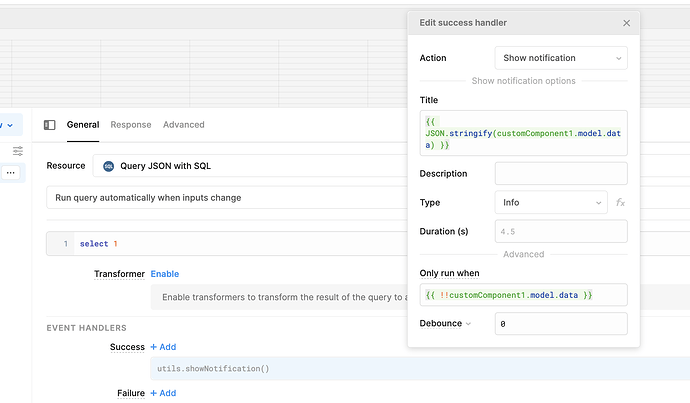Click the filter sliders icon in left panel
The height and width of the screenshot is (403, 690).
tap(18, 151)
